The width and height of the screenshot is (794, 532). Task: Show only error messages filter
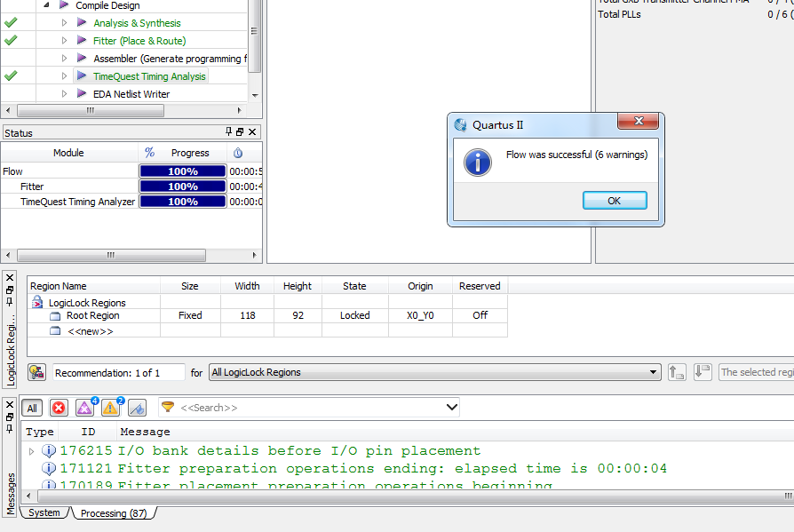(59, 408)
